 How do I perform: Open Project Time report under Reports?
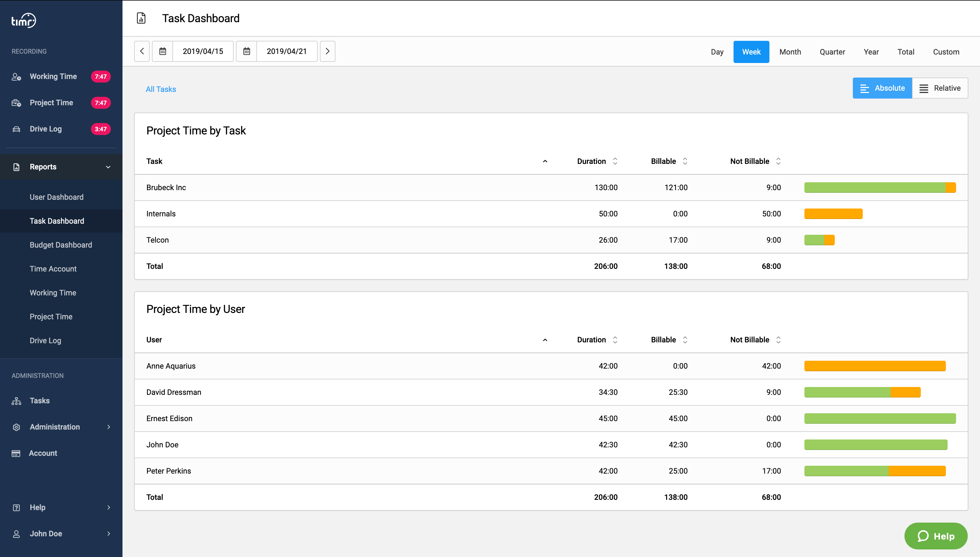[x=51, y=317]
